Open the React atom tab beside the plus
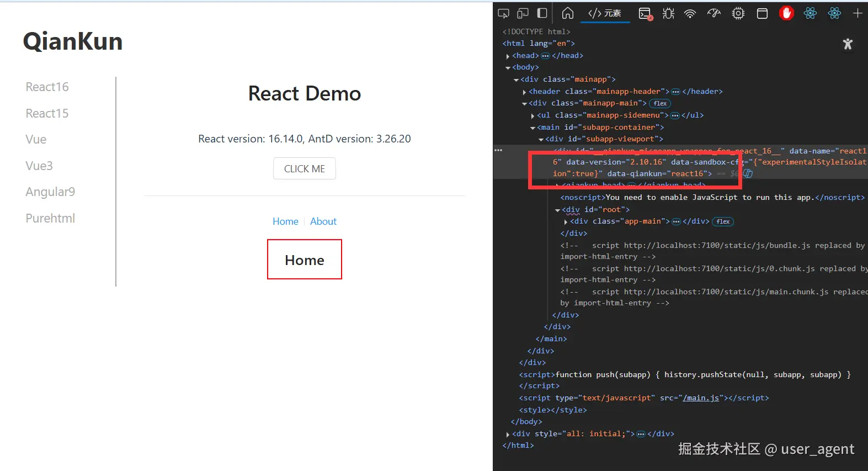The image size is (868, 471). [x=834, y=13]
